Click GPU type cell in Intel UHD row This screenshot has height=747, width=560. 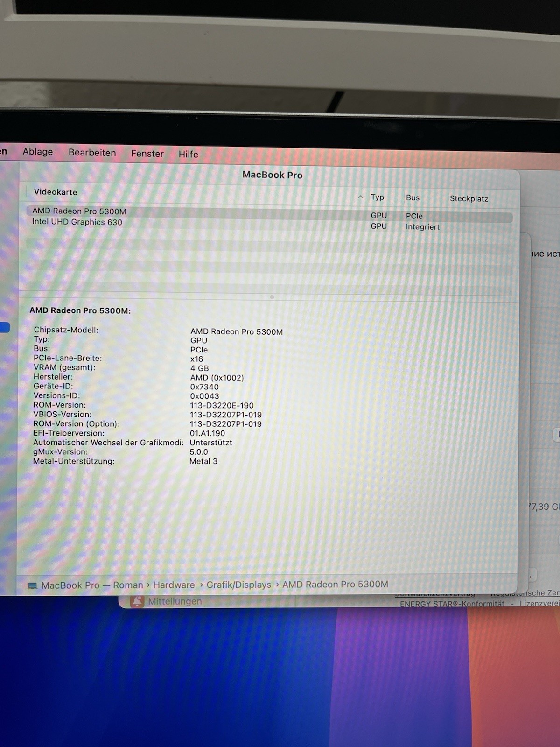(378, 226)
